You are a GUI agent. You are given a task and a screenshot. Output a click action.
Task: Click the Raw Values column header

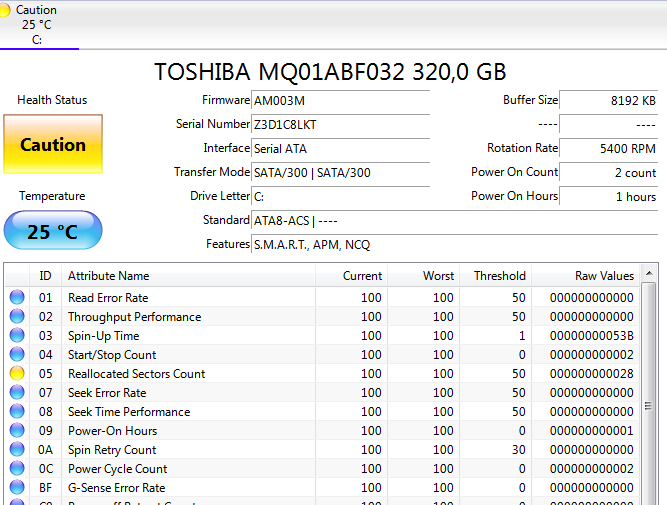click(586, 276)
